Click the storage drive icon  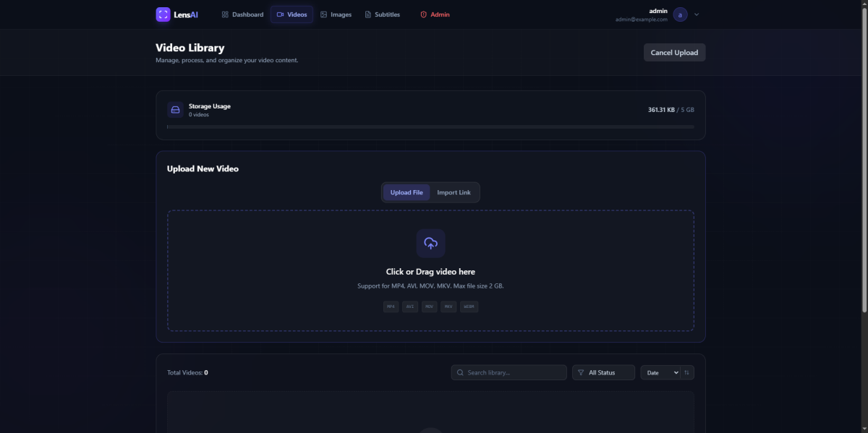click(x=175, y=110)
